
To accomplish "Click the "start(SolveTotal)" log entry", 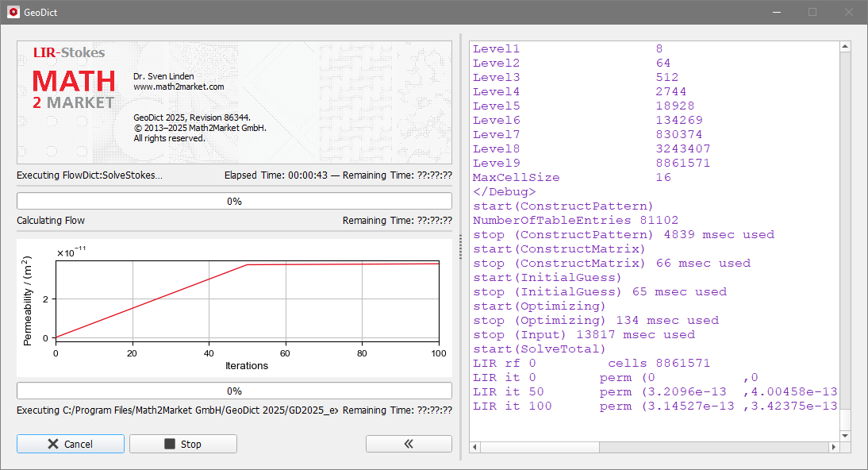I will [539, 349].
